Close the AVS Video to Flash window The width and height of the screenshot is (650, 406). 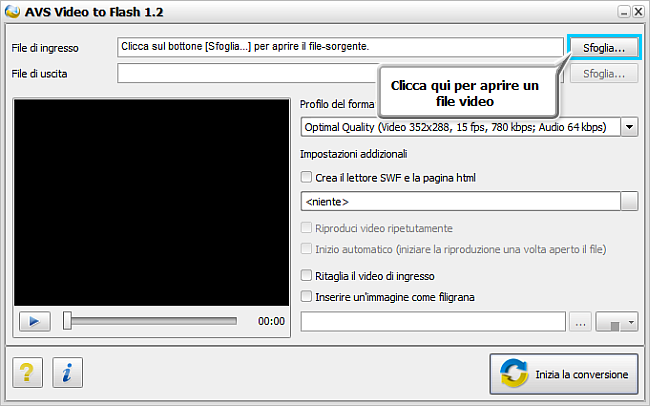(x=638, y=12)
